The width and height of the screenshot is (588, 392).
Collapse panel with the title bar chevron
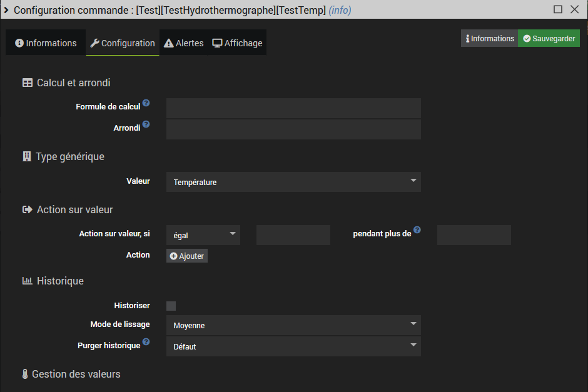click(6, 9)
